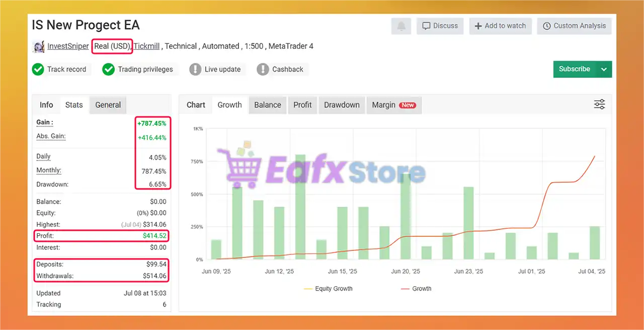Click the $314.06 highest value
The width and height of the screenshot is (644, 330).
point(154,225)
